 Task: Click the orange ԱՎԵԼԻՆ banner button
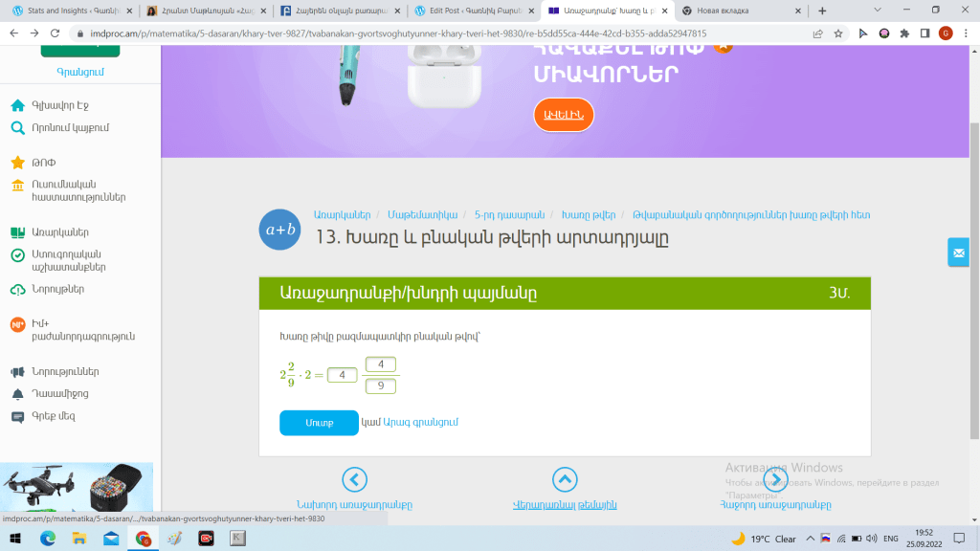[563, 115]
